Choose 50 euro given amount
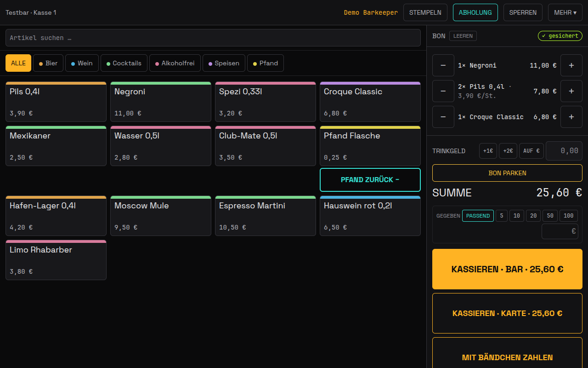588x368 pixels. 550,216
